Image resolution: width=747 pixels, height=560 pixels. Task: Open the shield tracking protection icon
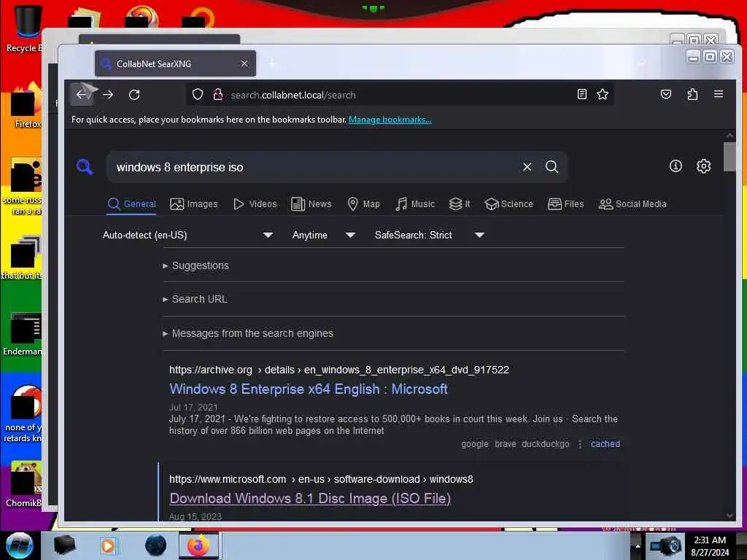[198, 94]
